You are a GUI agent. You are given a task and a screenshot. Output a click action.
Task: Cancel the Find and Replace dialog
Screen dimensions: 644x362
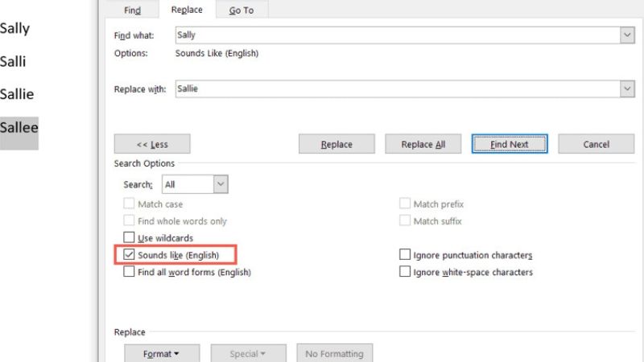click(596, 144)
